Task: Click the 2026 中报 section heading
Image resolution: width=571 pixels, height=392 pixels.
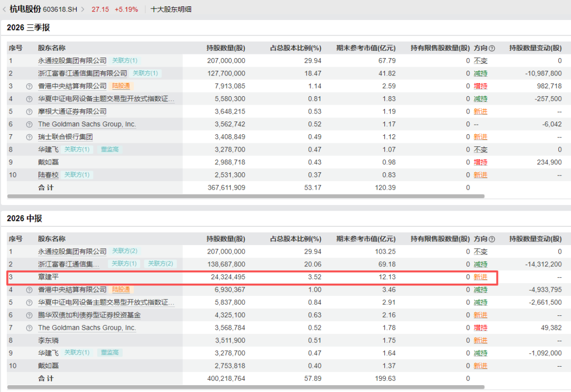Action: pyautogui.click(x=24, y=218)
